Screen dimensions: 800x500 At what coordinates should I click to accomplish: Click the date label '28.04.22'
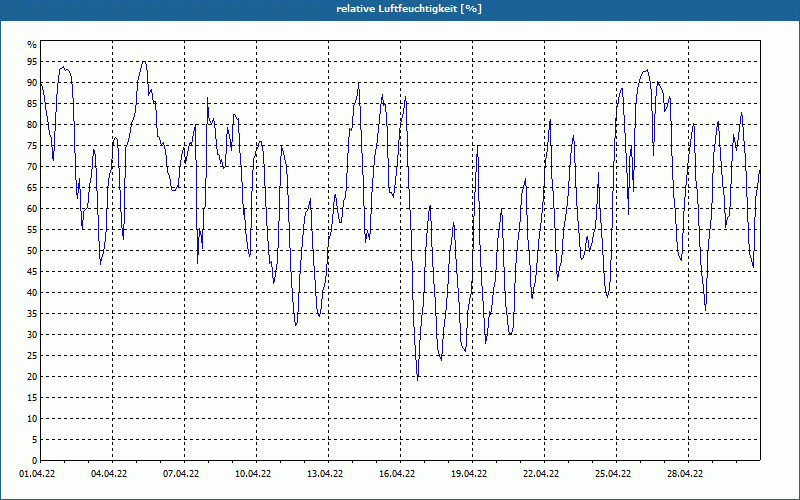click(685, 474)
